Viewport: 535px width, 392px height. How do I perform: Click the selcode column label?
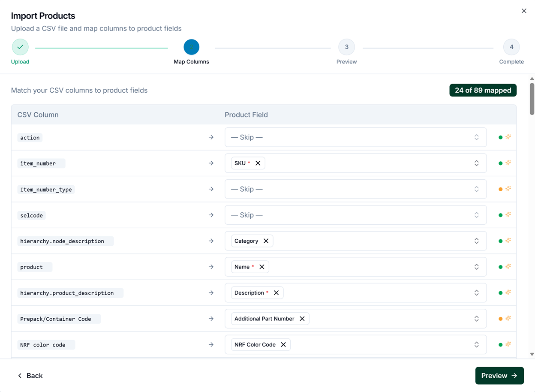click(32, 215)
